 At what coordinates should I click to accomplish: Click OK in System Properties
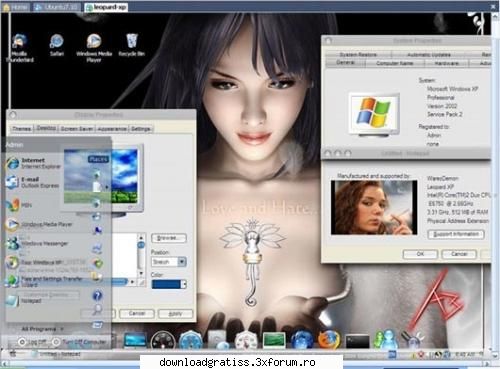click(420, 254)
